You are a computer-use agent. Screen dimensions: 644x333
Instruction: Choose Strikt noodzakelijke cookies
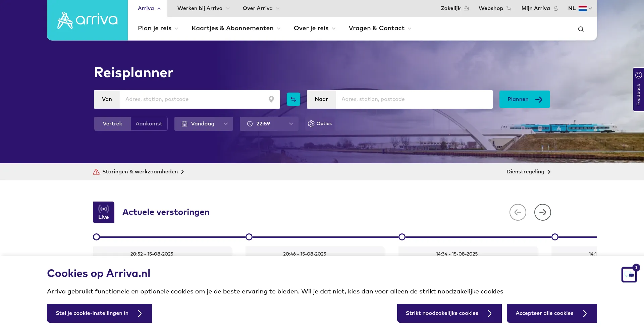point(449,313)
